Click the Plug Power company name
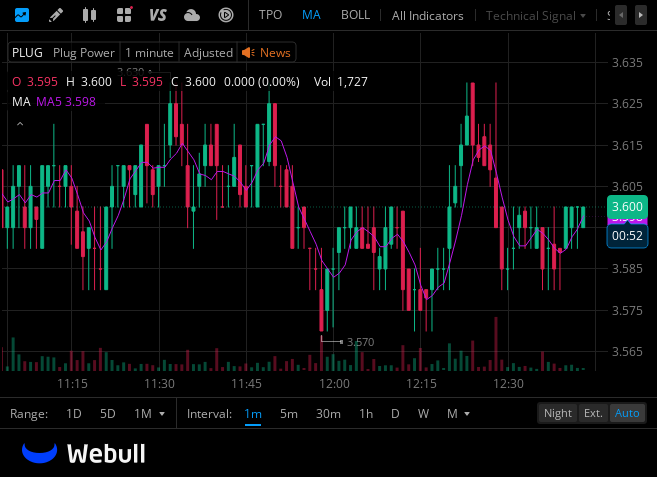This screenshot has height=477, width=657. [x=83, y=53]
